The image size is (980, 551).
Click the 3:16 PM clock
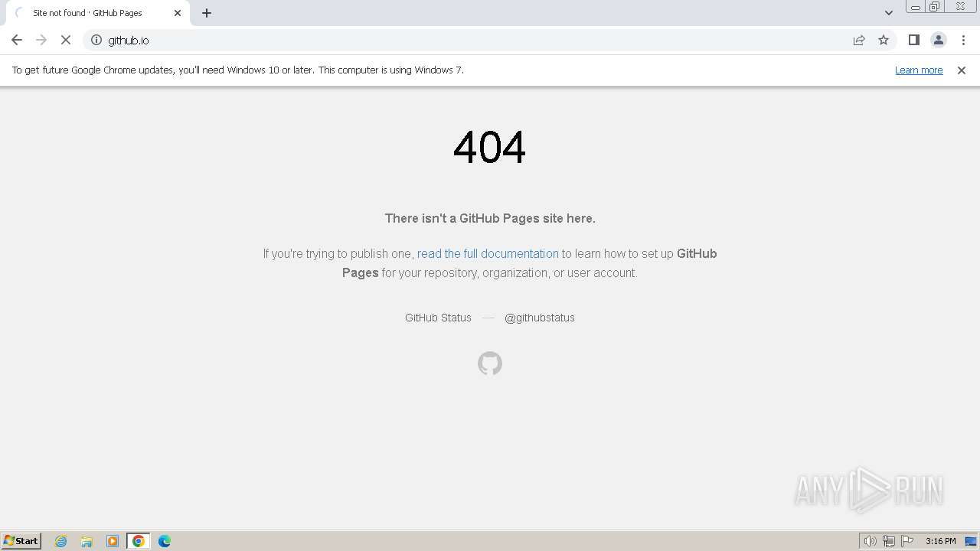click(x=940, y=541)
